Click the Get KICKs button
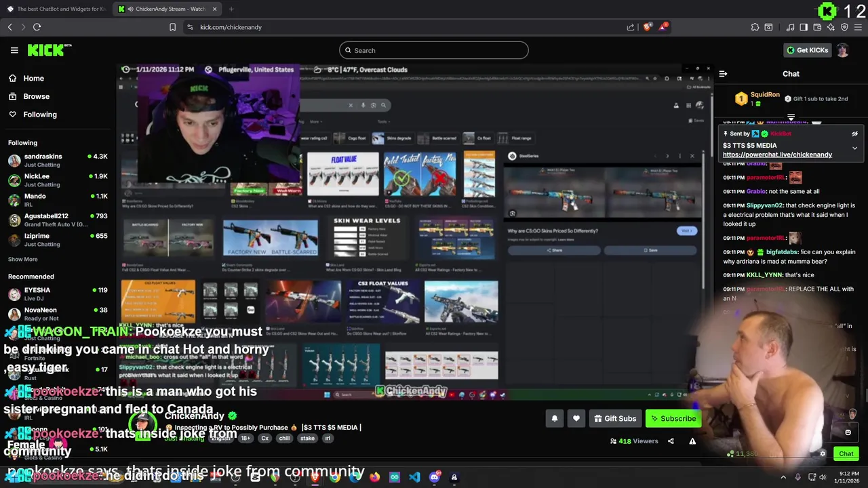 807,50
